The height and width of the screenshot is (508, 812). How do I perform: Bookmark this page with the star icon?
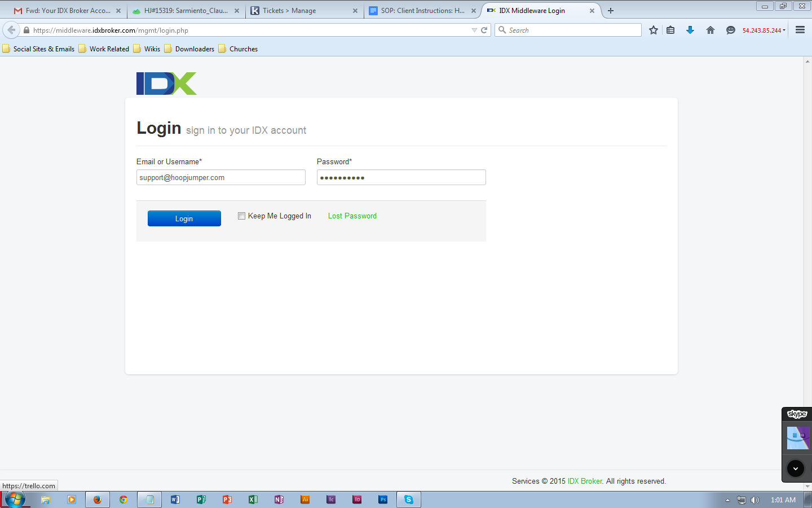pyautogui.click(x=653, y=29)
